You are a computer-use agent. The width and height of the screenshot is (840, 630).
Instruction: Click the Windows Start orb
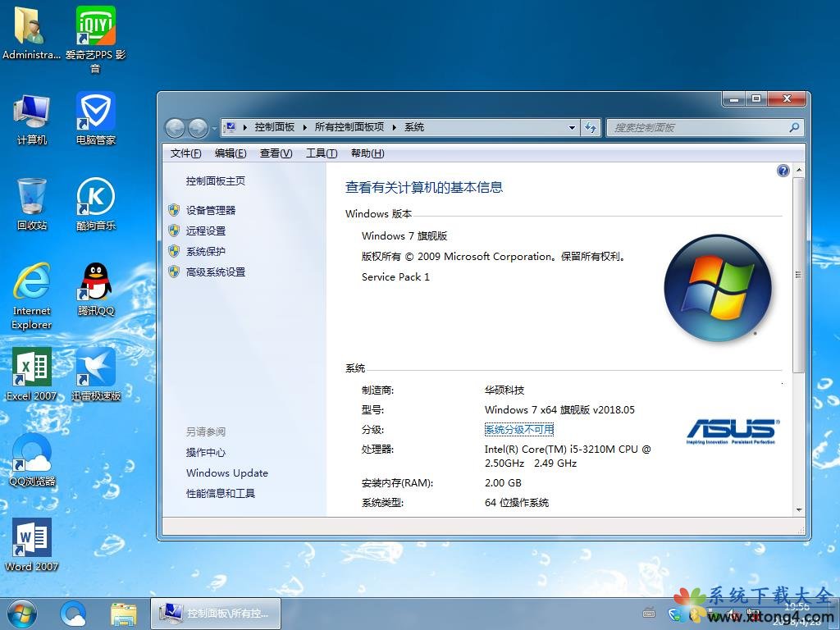[21, 614]
